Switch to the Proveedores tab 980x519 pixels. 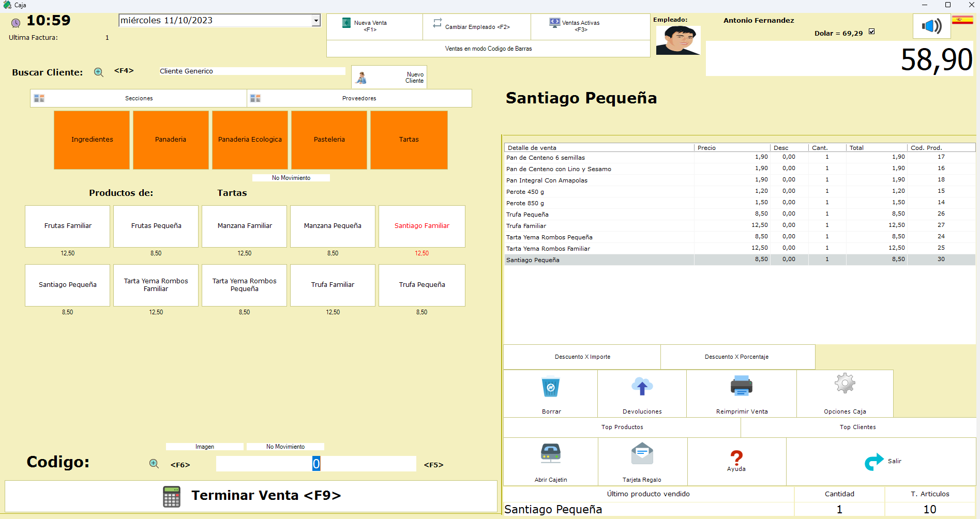(359, 98)
